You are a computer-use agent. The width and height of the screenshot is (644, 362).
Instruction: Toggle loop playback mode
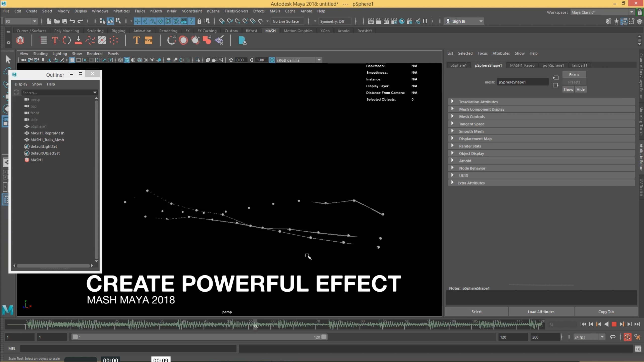click(613, 337)
